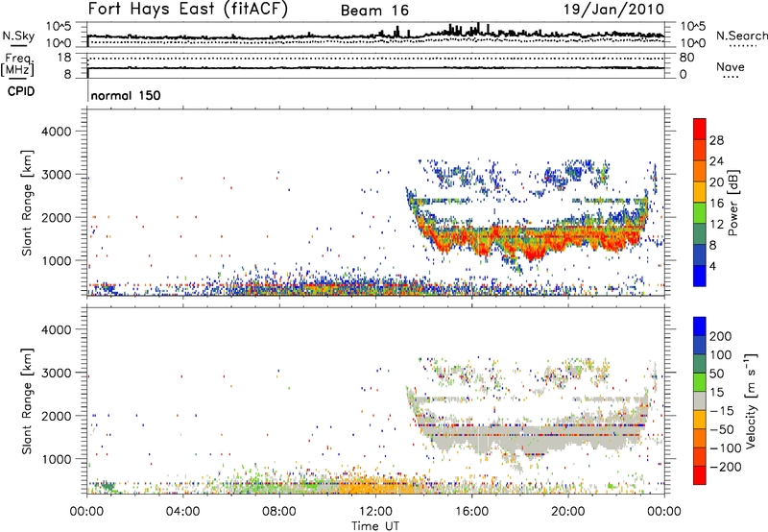This screenshot has width=768, height=532.
Task: Click the '20:00' time tick label
Action: click(568, 512)
